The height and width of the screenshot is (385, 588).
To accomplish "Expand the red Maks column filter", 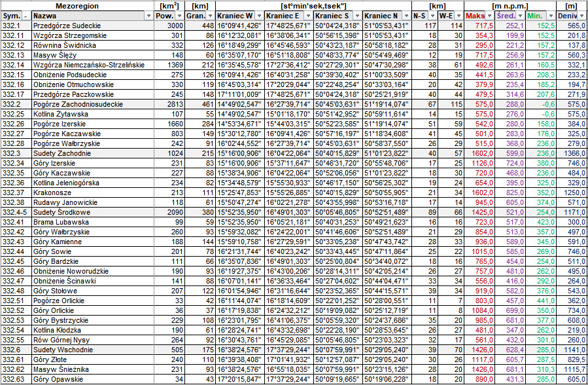I will pos(489,16).
